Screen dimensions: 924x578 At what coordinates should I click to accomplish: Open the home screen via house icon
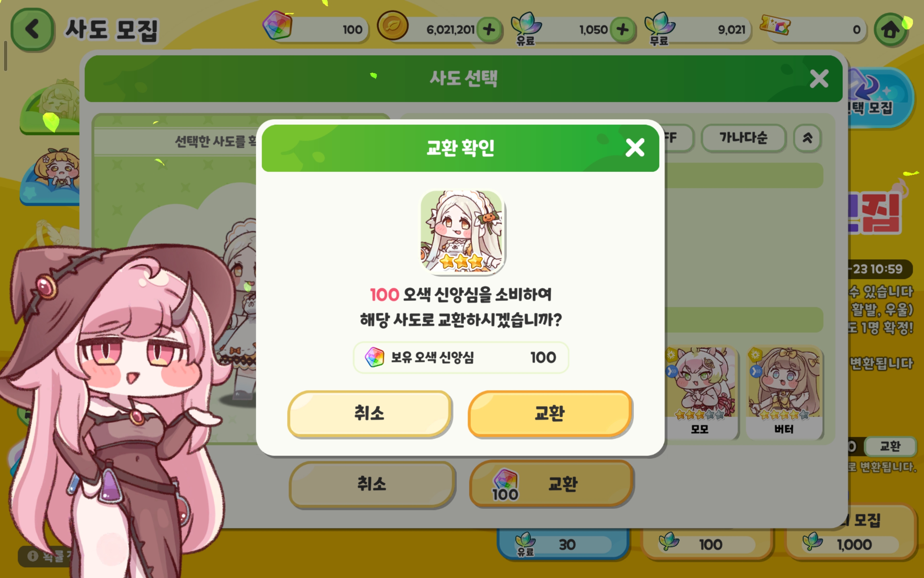[890, 29]
